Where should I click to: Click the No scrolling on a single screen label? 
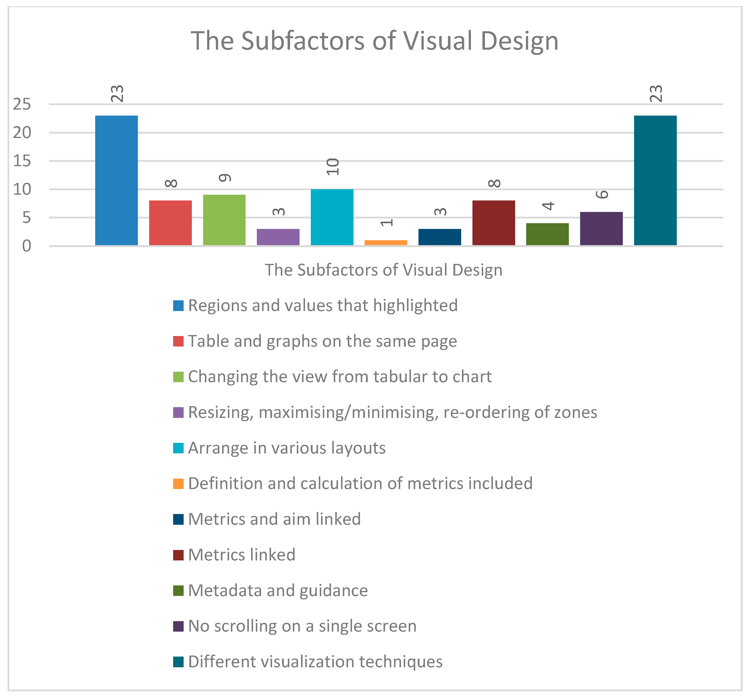pos(302,626)
